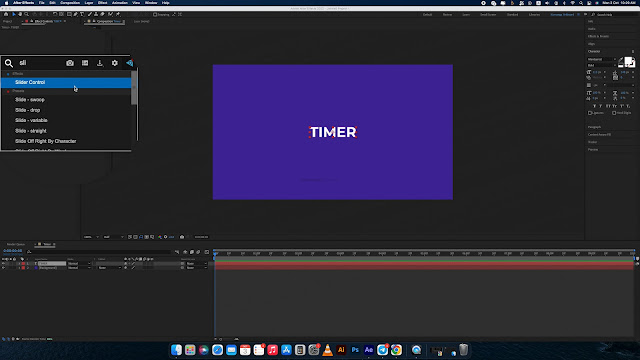640x360 pixels.
Task: Toggle superscript in Character panel
Action: click(622, 106)
